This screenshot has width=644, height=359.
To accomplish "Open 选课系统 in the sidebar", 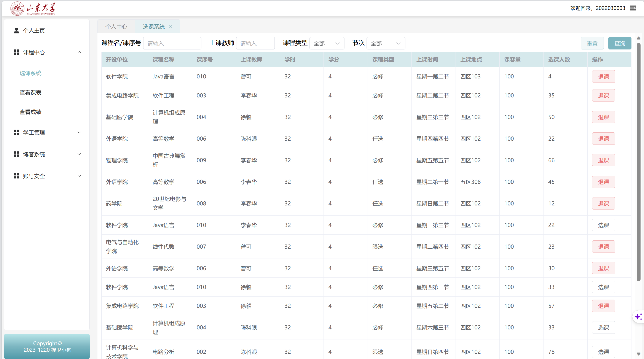I will 30,73.
